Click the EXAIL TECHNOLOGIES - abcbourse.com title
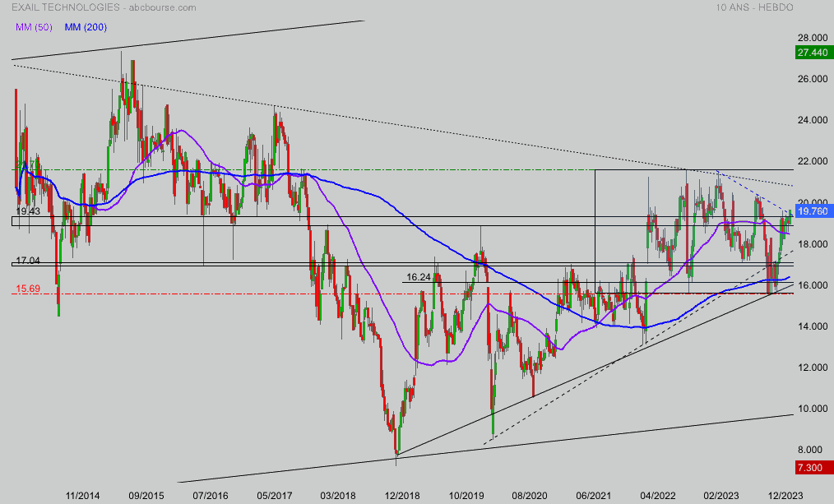Viewport: 834px width, 504px height. pos(104,7)
